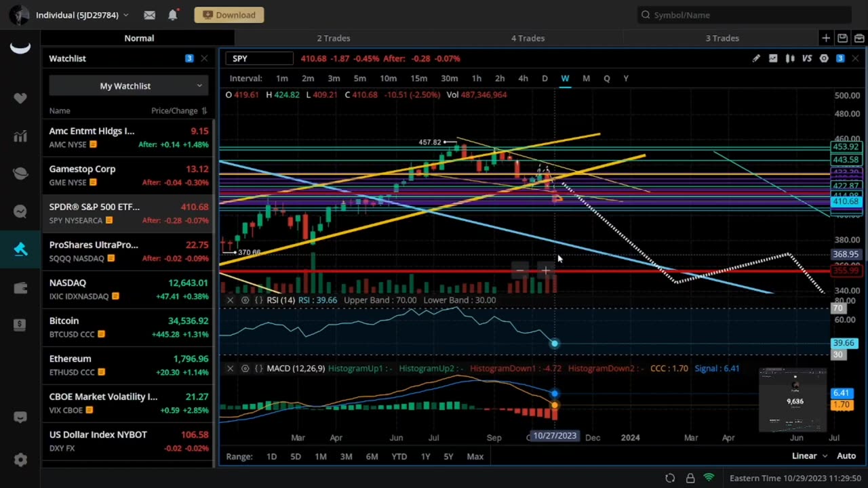Close the Watchlist panel
The width and height of the screenshot is (868, 488).
pos(204,58)
